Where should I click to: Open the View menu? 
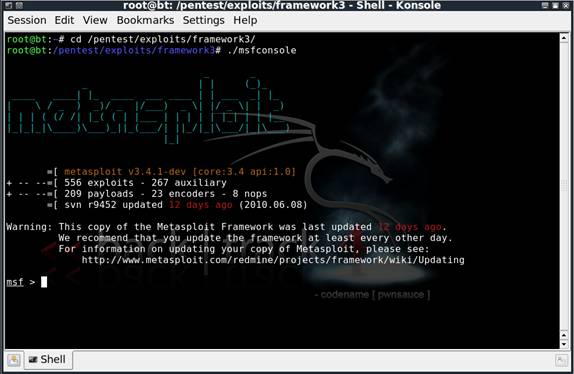pos(95,20)
